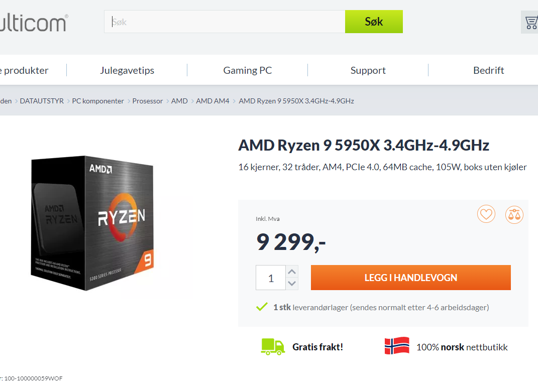538x392 pixels.
Task: Open the Prosessor breadcrumb link
Action: tap(148, 101)
